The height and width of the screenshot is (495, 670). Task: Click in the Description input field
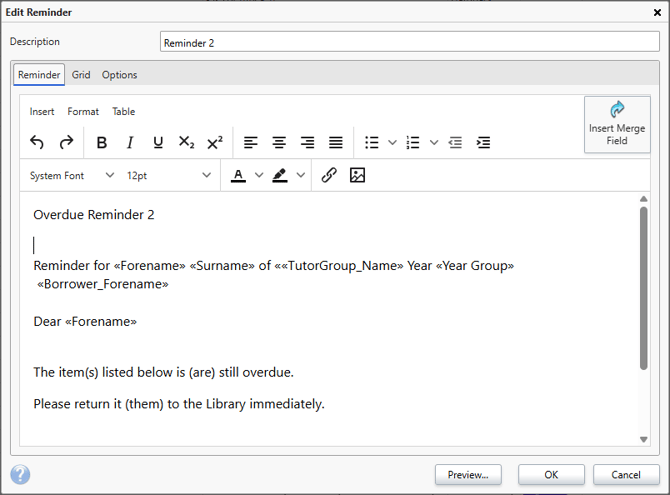click(409, 42)
